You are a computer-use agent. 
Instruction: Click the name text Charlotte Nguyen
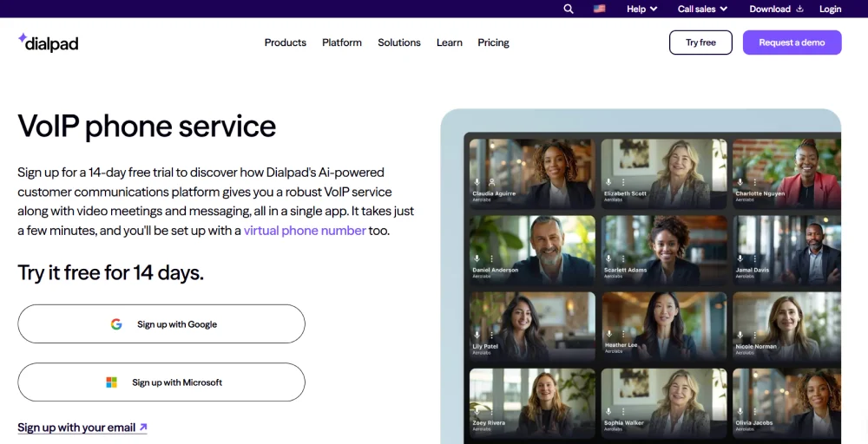click(760, 193)
